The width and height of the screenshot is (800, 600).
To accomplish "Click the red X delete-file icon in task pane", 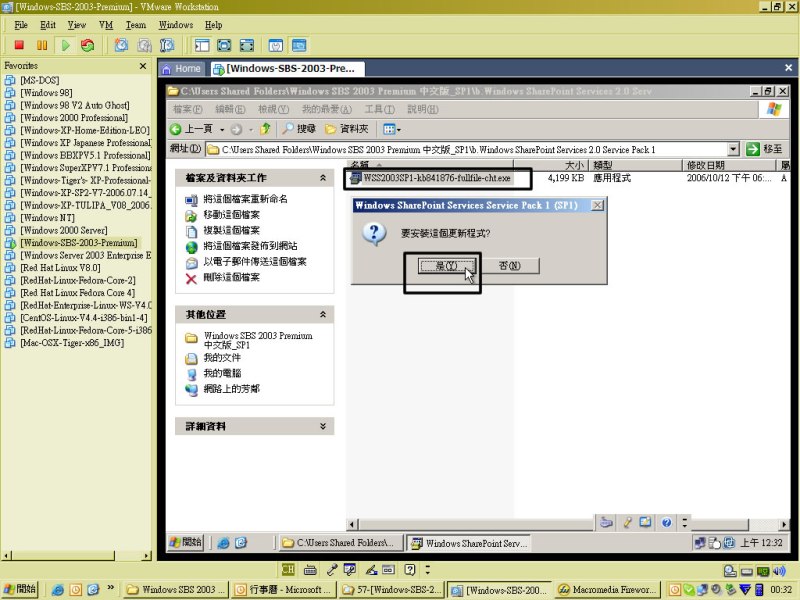I will point(191,278).
